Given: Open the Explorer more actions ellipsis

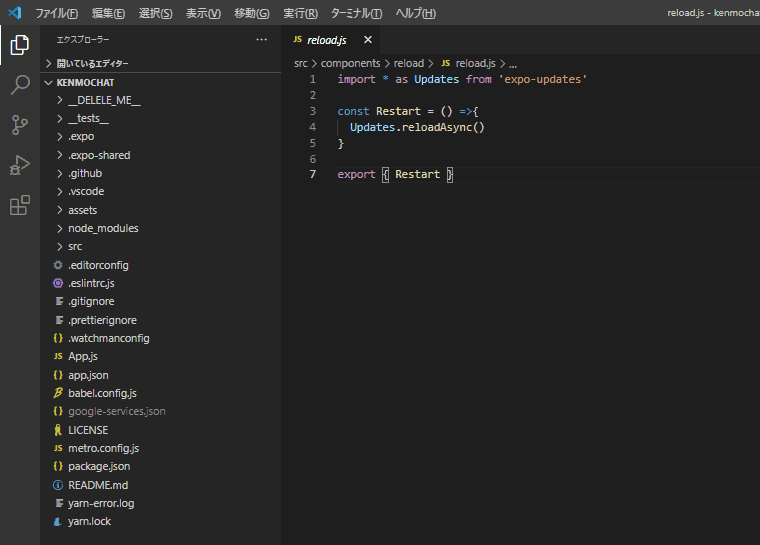Looking at the screenshot, I should [x=261, y=40].
